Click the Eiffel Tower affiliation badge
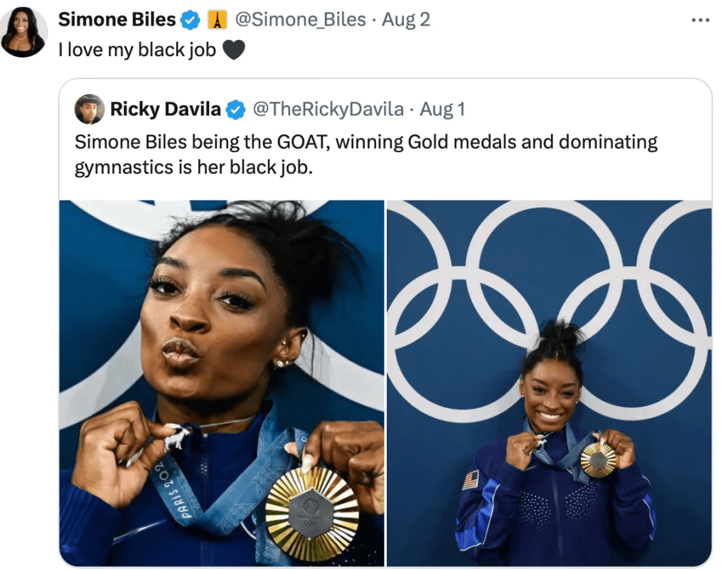This screenshot has width=728, height=571. [x=217, y=20]
